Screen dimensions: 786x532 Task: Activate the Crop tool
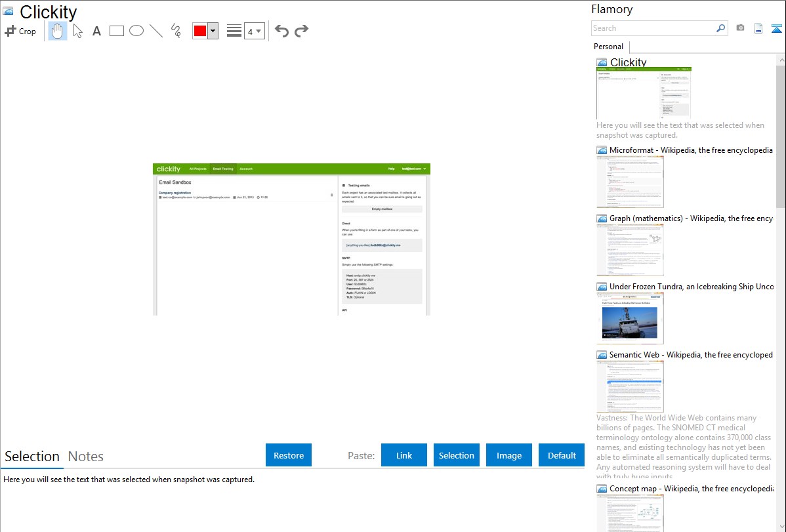[20, 31]
